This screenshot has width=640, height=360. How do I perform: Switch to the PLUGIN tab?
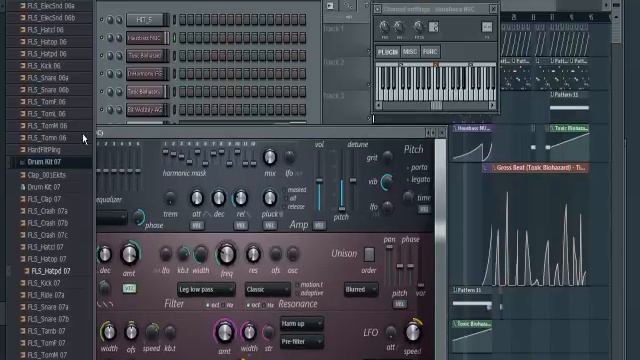click(x=387, y=52)
